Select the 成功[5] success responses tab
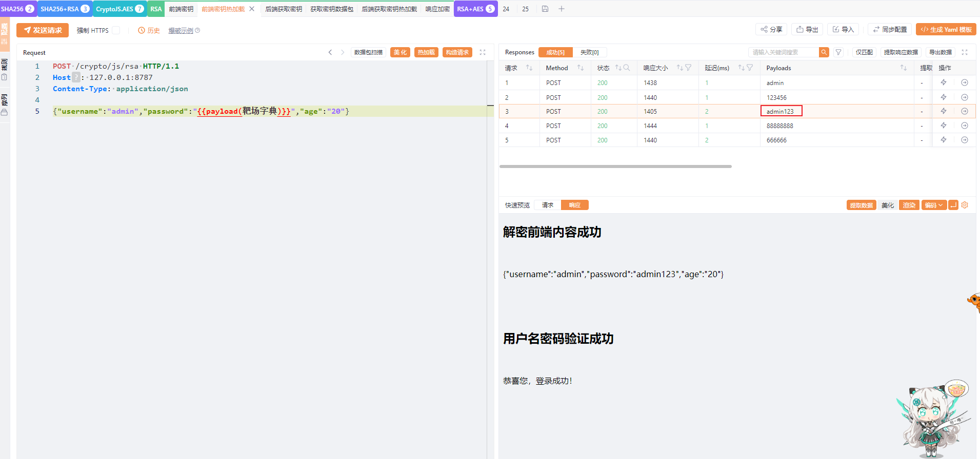This screenshot has height=459, width=980. click(555, 52)
